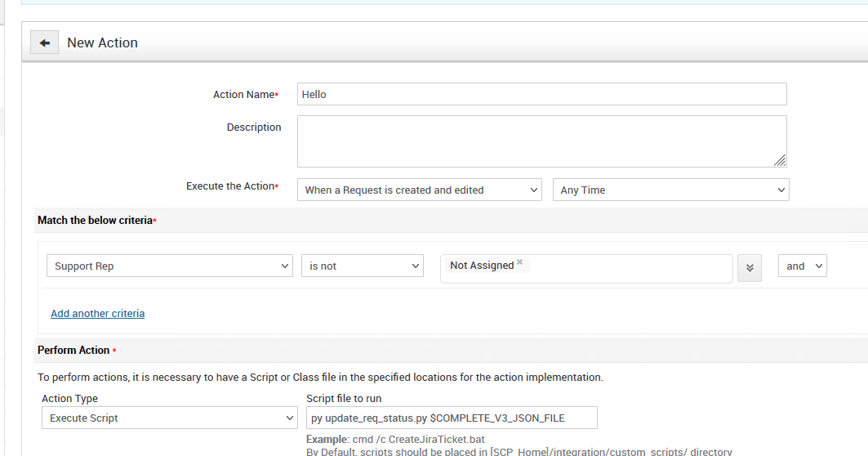Click the Add another criteria link
Viewport: 868px width, 456px height.
pyautogui.click(x=97, y=313)
